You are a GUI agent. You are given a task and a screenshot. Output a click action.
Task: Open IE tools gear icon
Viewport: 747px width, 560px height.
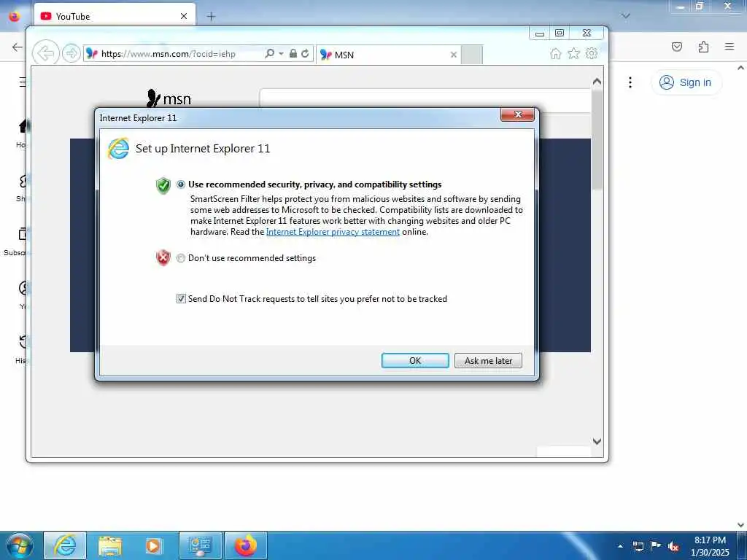(592, 53)
